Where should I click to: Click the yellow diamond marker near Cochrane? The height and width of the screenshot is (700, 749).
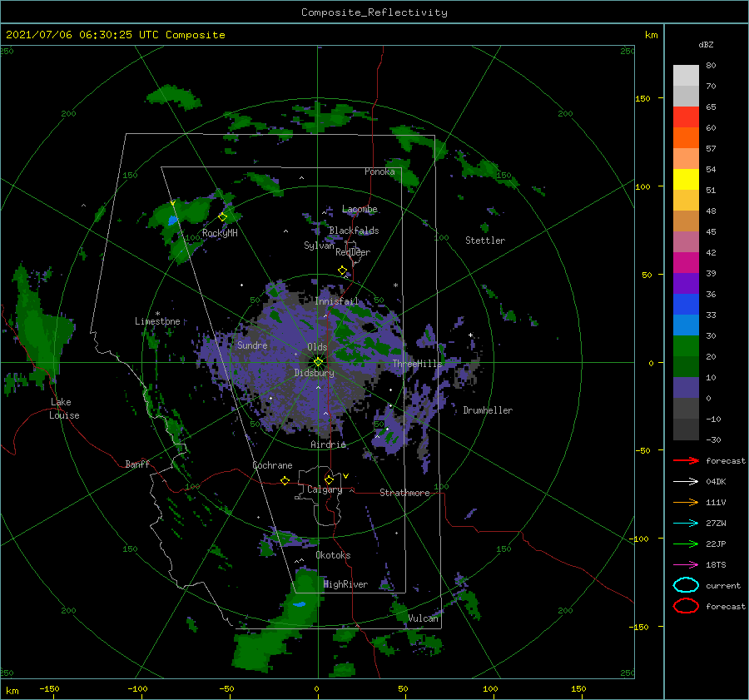click(285, 480)
